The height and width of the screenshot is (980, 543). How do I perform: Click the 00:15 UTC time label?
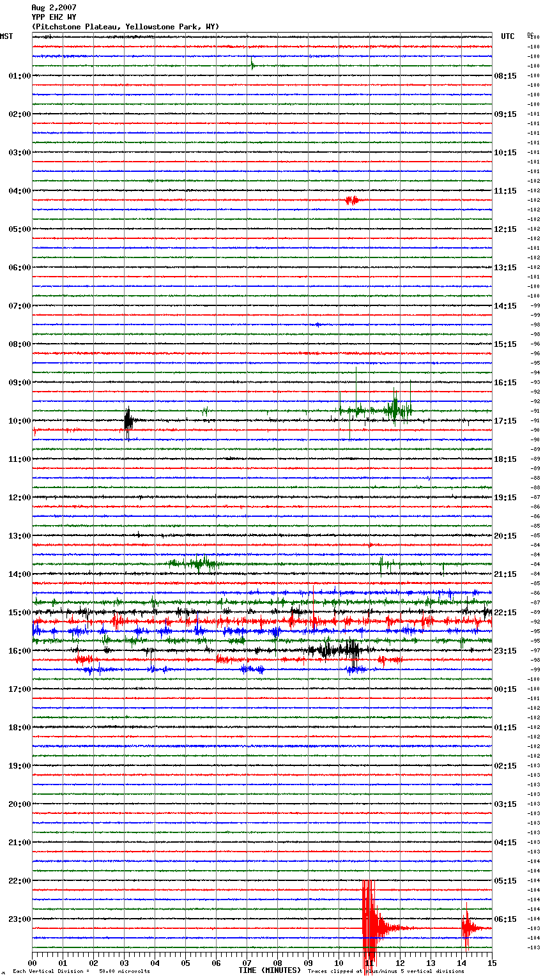tap(505, 689)
